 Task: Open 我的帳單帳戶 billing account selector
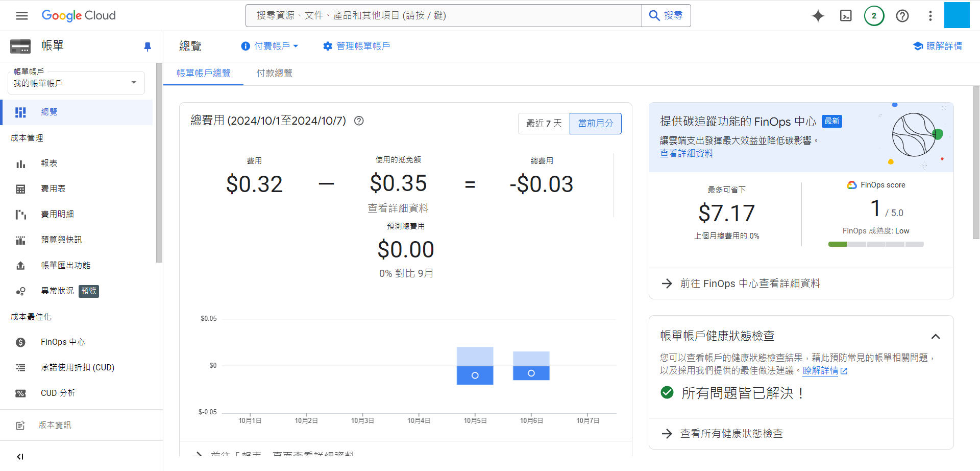76,83
